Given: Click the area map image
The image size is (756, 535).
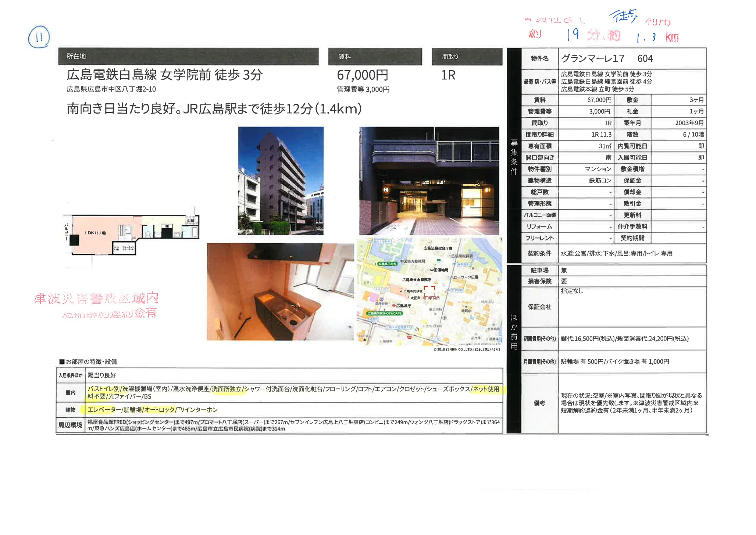Looking at the screenshot, I should [429, 292].
